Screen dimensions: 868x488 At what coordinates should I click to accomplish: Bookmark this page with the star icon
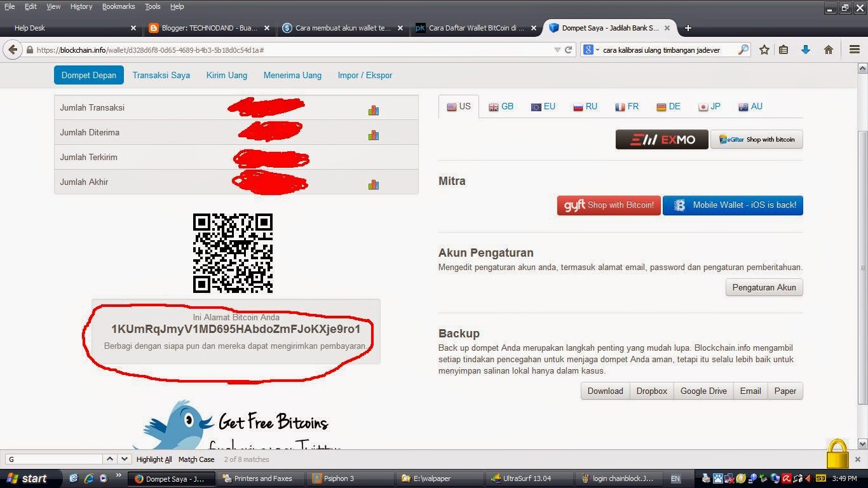(x=764, y=50)
